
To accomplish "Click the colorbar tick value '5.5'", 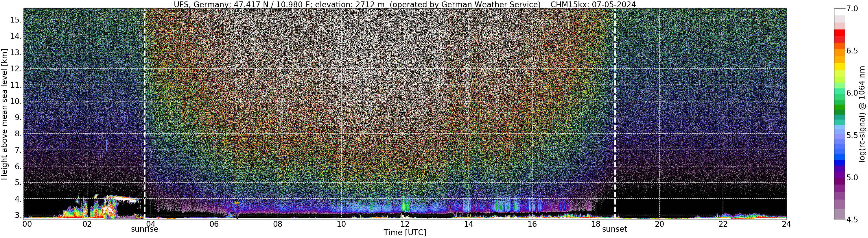I will click(x=852, y=135).
